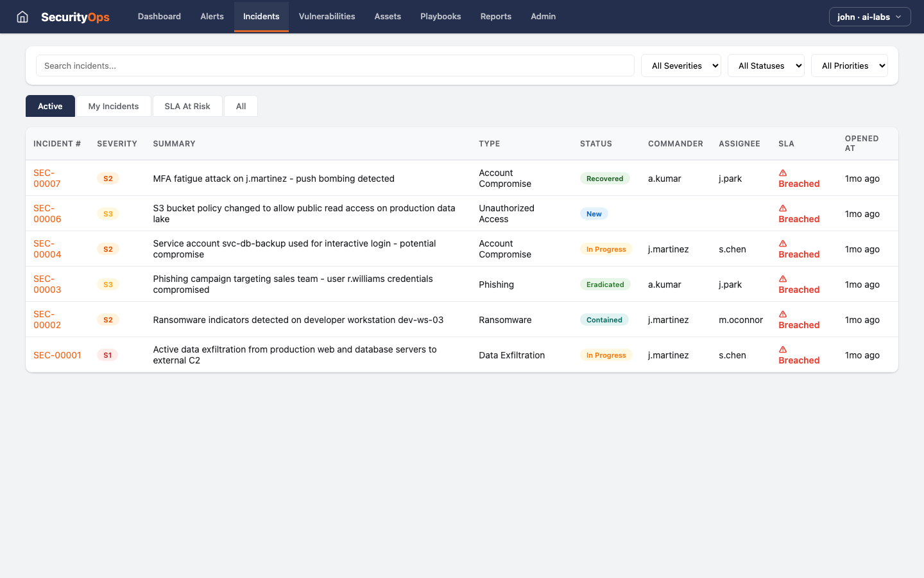Open the ransomware incident SEC-00002
Image resolution: width=924 pixels, height=578 pixels.
[x=47, y=319]
